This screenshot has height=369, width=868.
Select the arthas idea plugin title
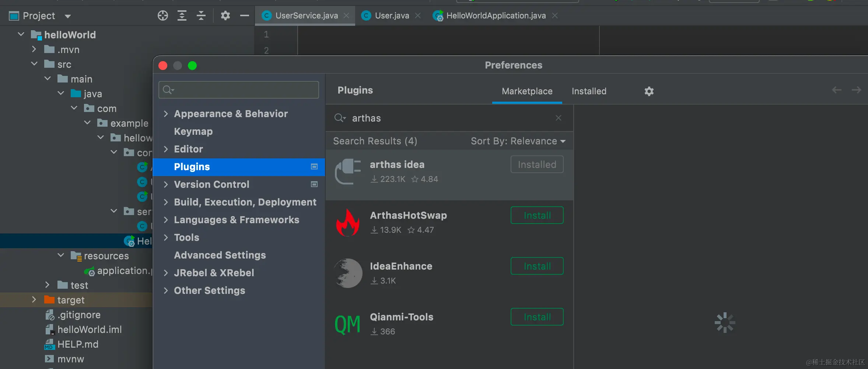397,165
